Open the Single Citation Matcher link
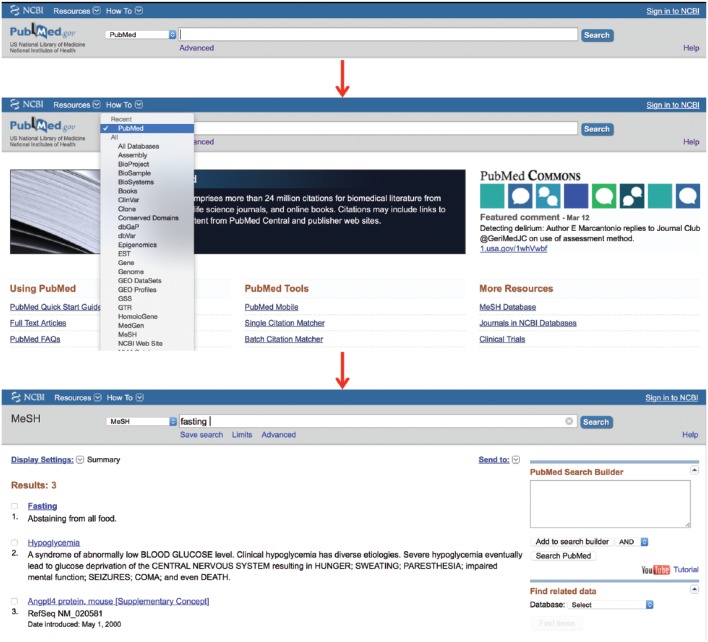Viewport: 708px width, 642px height. 284,323
